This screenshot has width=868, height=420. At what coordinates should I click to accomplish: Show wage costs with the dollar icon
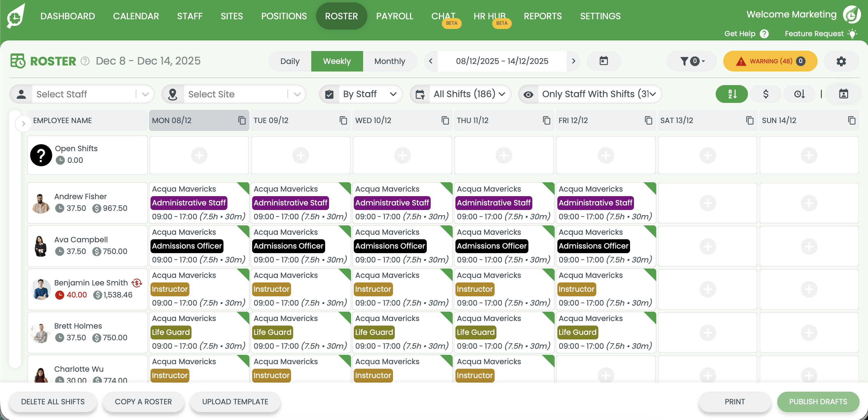point(765,94)
